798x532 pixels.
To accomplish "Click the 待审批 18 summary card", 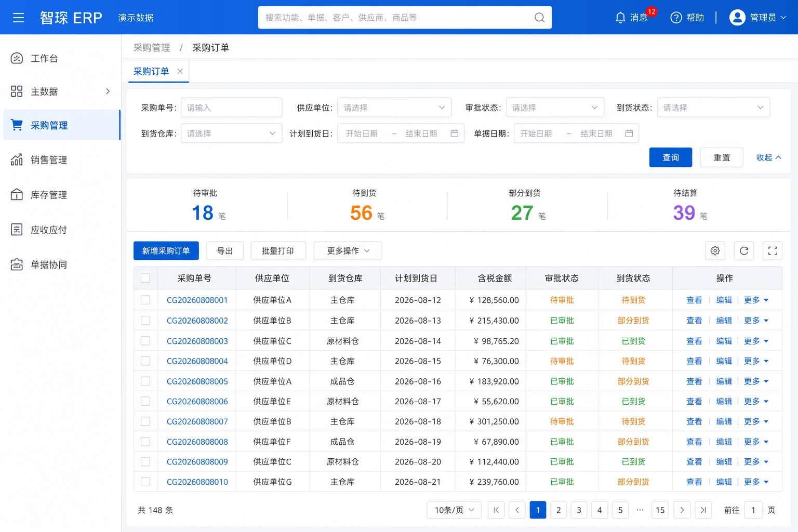I will pos(207,205).
